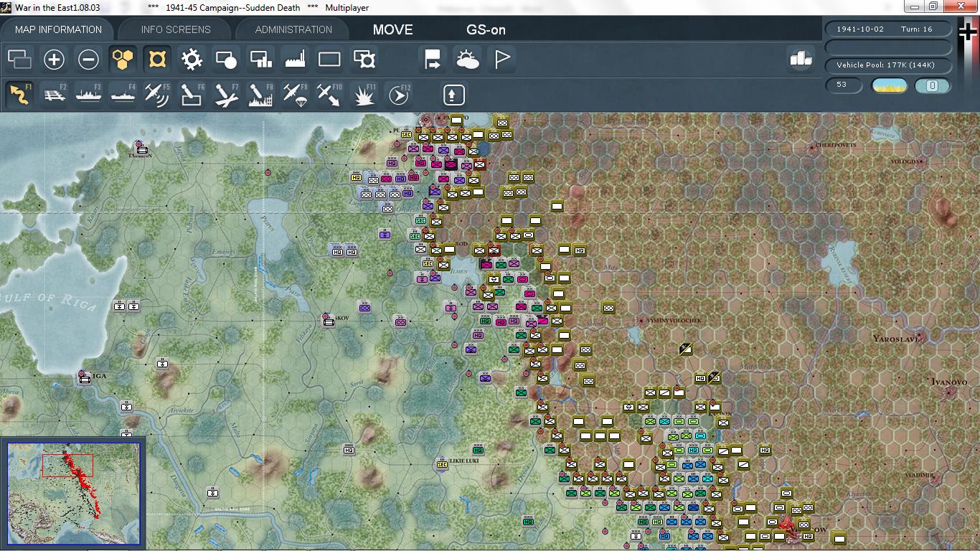Click the Gulf of Riga label
Screen dimensions: 980x551
(47, 300)
